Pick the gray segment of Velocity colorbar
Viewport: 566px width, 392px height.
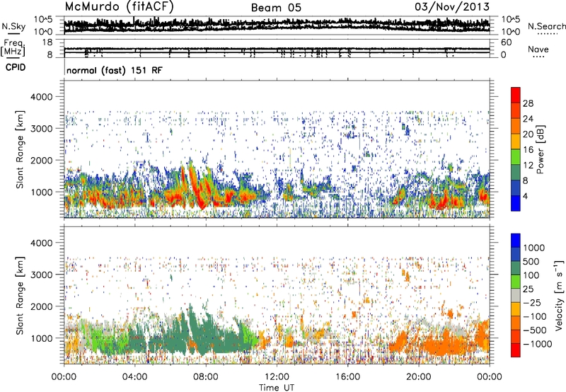pos(516,295)
